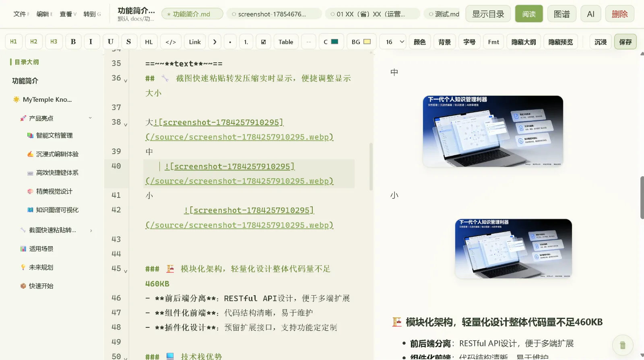The image size is (644, 360).
Task: Insert checkbox task list item
Action: coord(263,42)
